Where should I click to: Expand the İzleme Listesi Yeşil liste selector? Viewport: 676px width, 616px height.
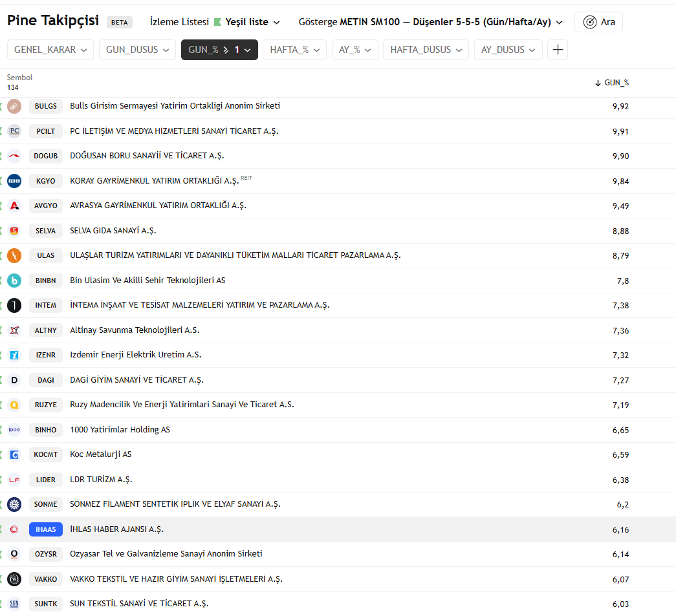pyautogui.click(x=215, y=22)
